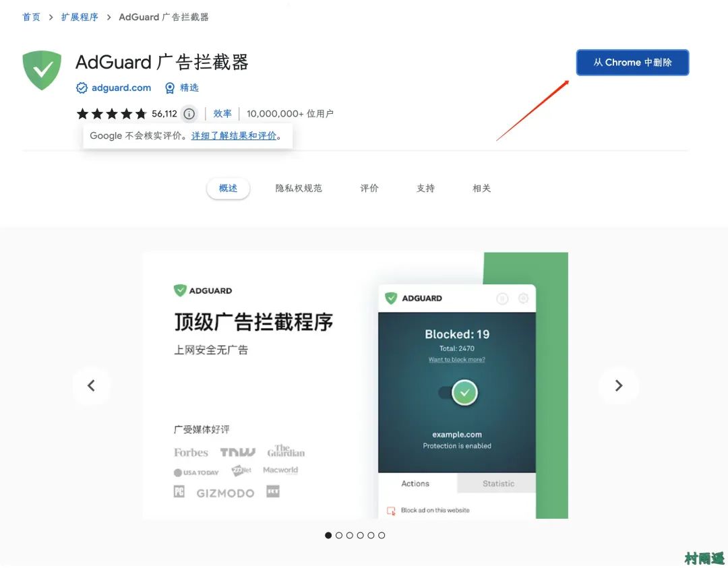
Task: Go to previous screenshot with left arrow
Action: point(92,385)
